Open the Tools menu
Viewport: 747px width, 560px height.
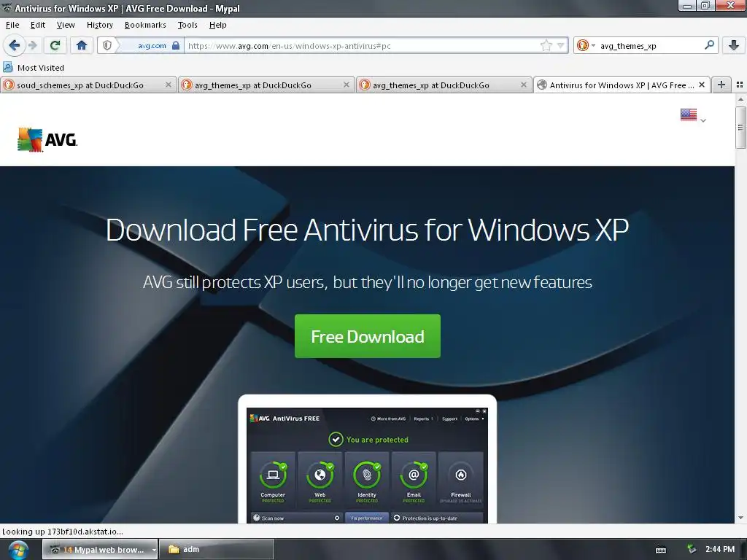click(x=187, y=25)
